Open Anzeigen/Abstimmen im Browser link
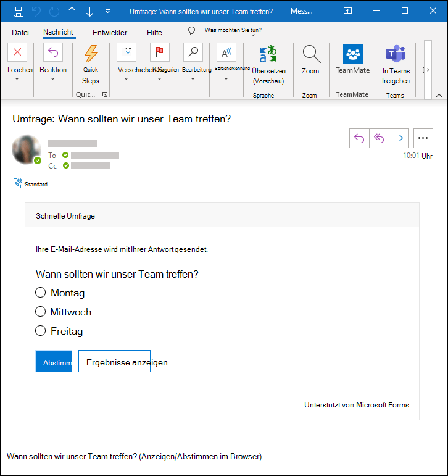 click(201, 457)
